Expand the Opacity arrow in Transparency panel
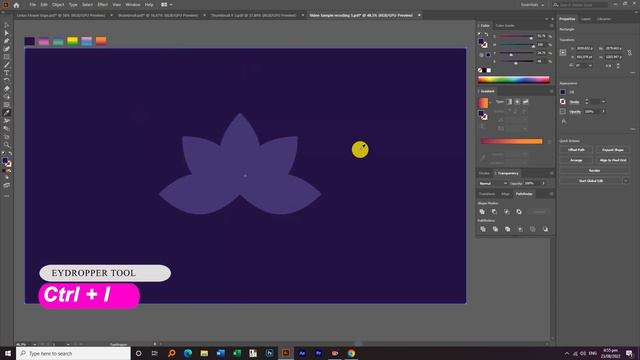Image resolution: width=640 pixels, height=360 pixels. (x=543, y=183)
